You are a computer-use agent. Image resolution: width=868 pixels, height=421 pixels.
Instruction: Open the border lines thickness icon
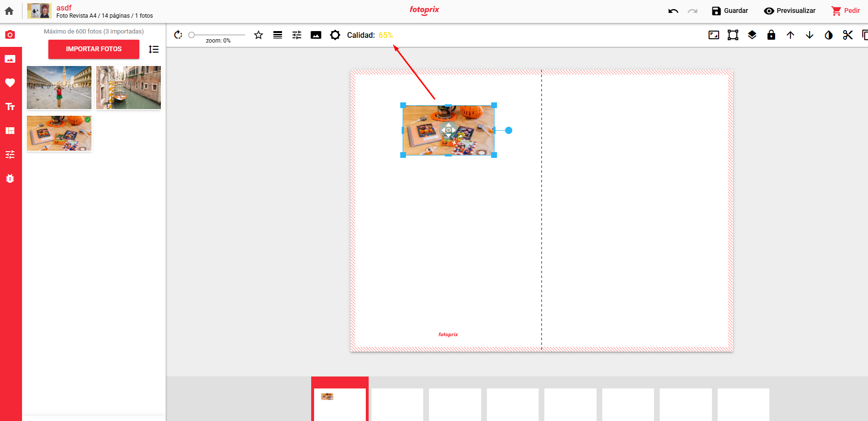tap(278, 35)
